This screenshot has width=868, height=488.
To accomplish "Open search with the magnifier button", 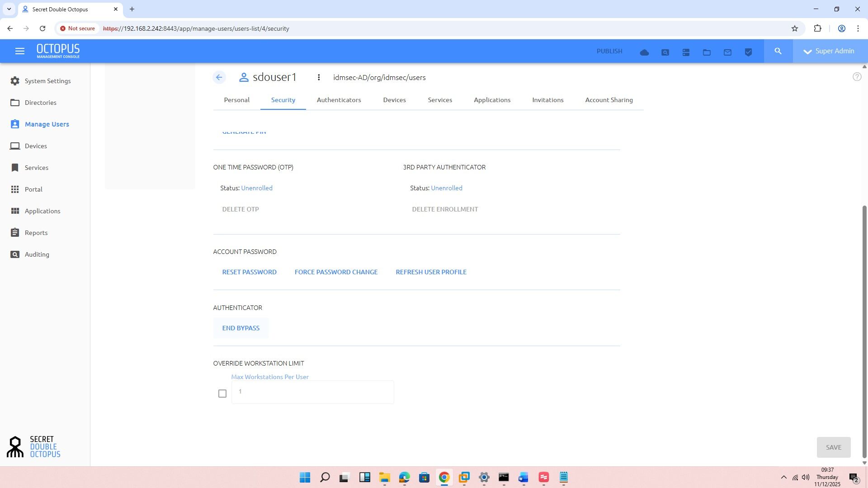I will click(778, 51).
